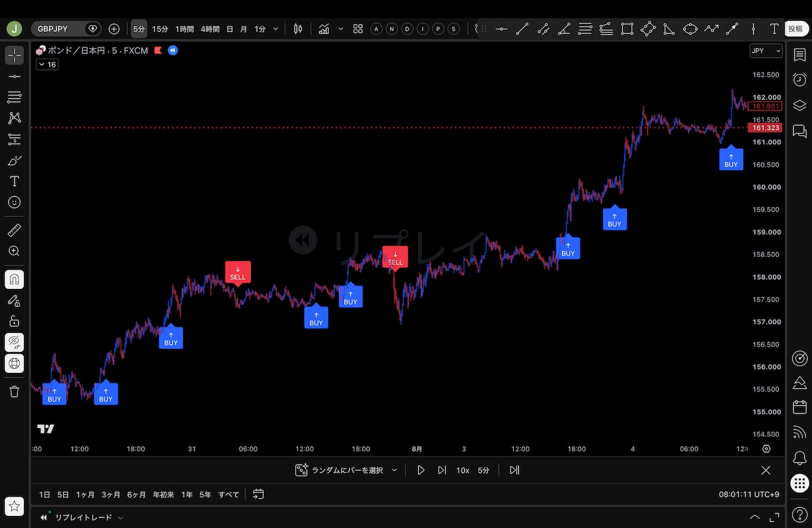Toggle the stay in drawing mode pencil-lock
The image size is (812, 528).
tap(14, 300)
